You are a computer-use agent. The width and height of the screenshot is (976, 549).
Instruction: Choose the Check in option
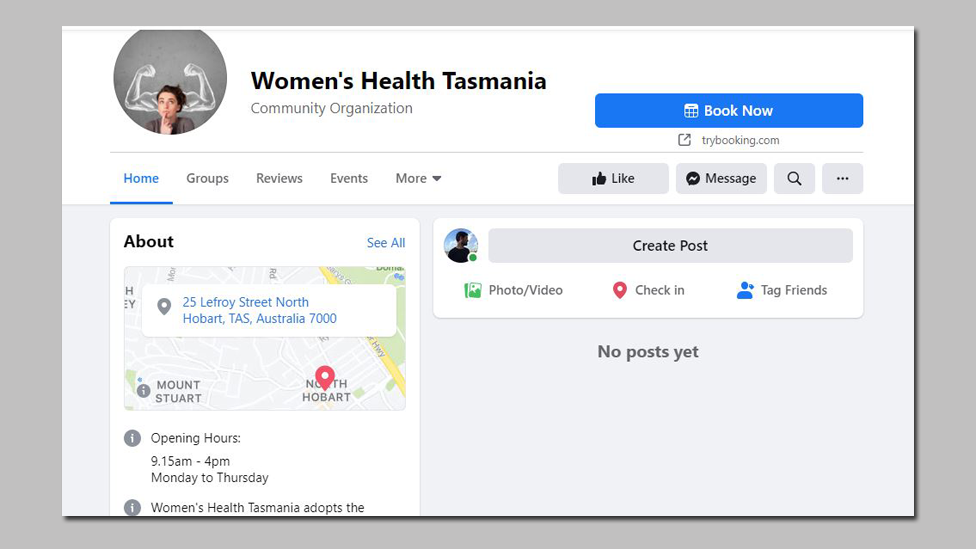648,290
